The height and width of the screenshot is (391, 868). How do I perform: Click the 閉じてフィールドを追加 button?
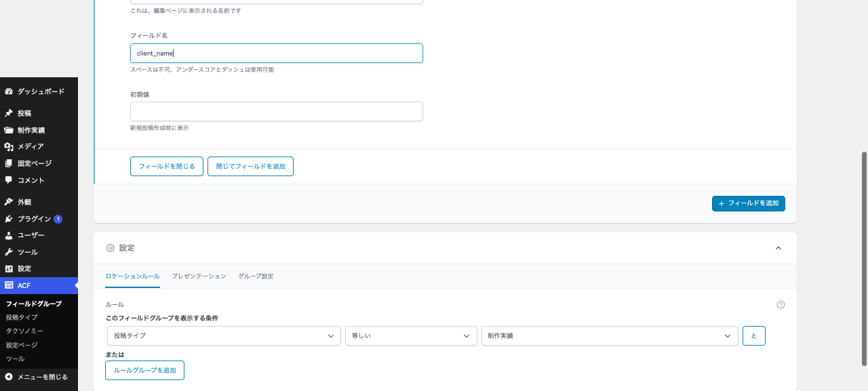coord(250,166)
